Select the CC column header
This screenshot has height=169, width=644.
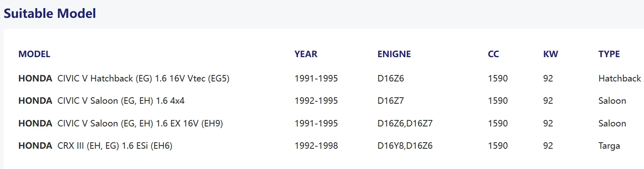tap(493, 54)
